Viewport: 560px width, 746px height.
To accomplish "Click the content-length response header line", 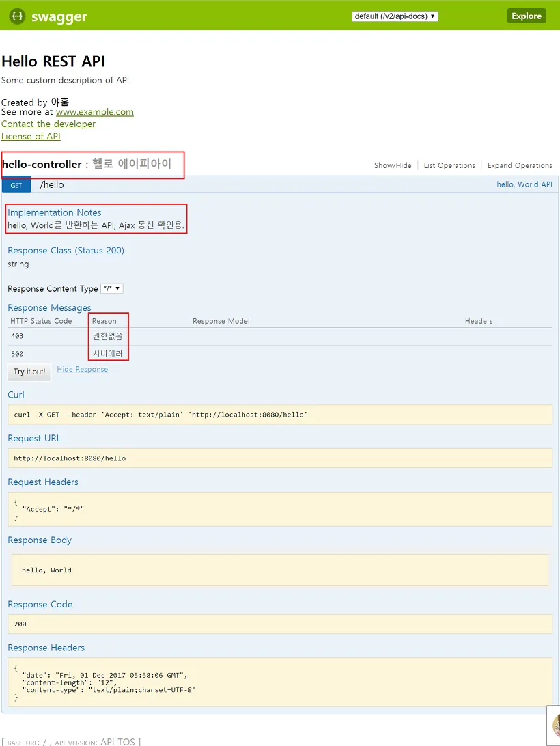I will click(69, 682).
